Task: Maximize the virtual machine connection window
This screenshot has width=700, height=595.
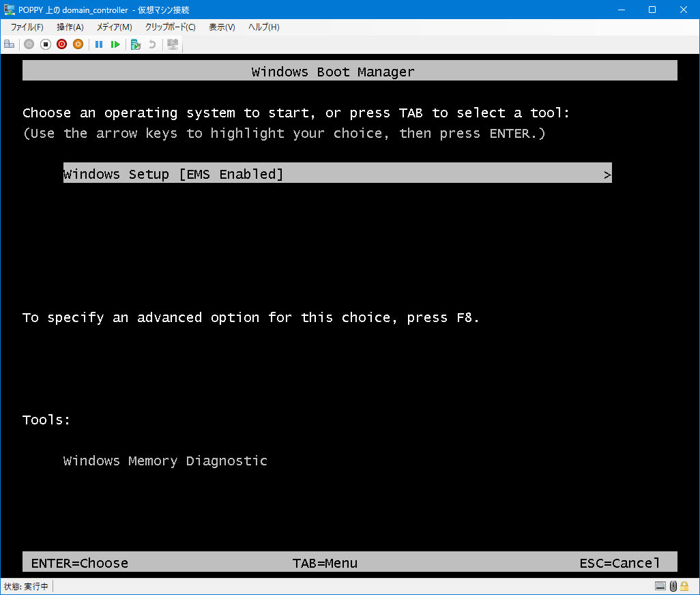Action: [x=652, y=10]
